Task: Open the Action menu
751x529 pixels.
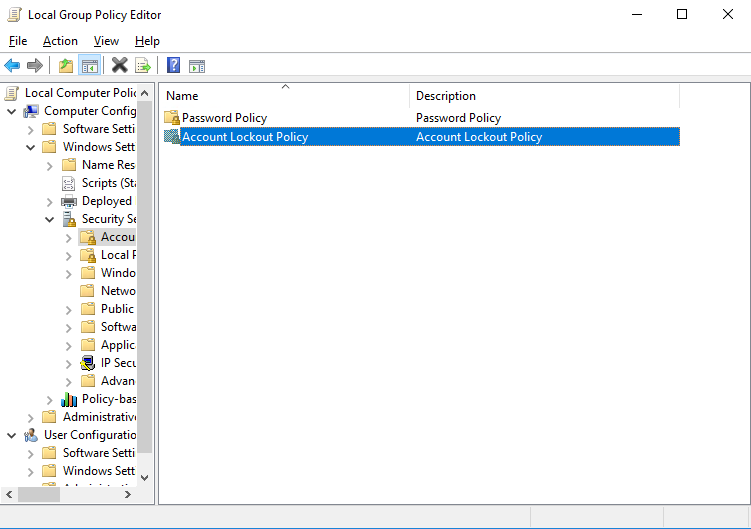Action: point(60,41)
